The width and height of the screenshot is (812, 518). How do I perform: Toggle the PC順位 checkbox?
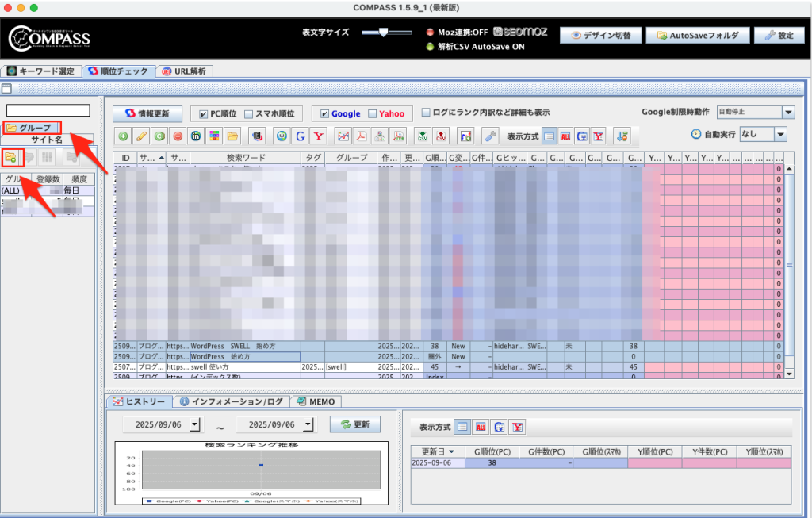[x=203, y=113]
